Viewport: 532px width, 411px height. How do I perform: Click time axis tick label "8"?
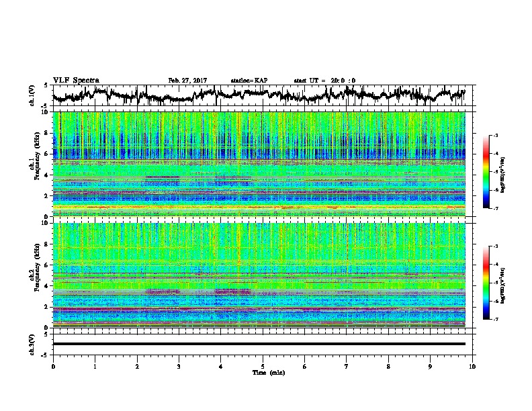(x=388, y=367)
